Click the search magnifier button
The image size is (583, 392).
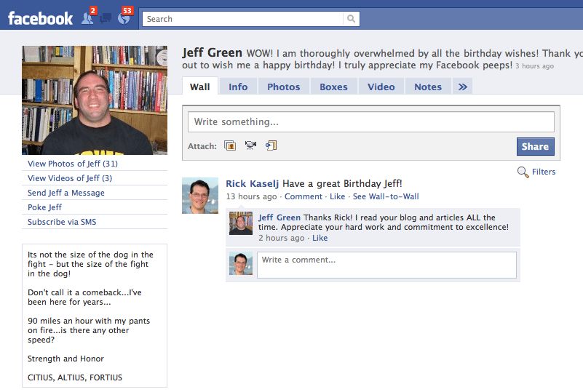[x=351, y=19]
